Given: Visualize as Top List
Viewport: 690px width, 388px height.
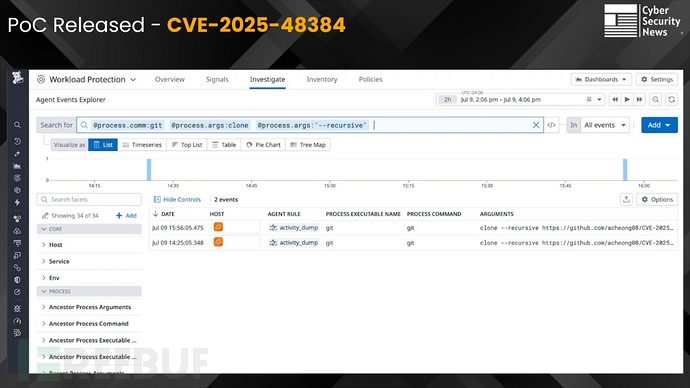Looking at the screenshot, I should (x=187, y=145).
